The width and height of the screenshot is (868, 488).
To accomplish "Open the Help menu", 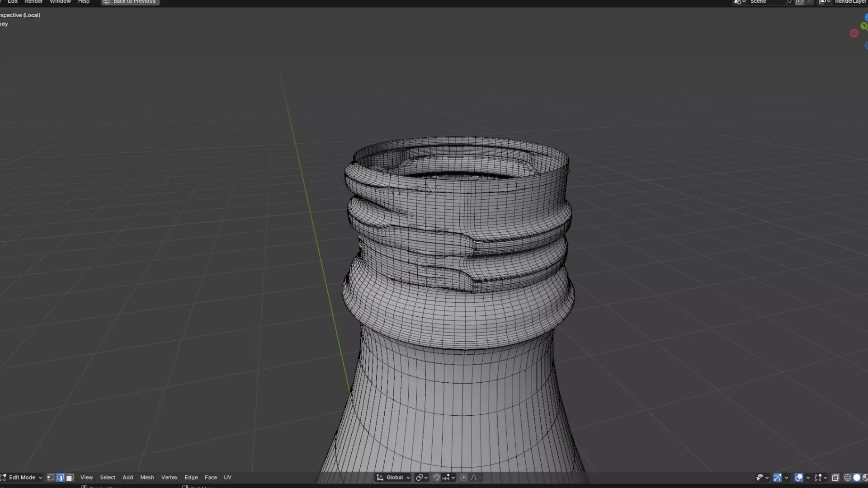I will [84, 2].
